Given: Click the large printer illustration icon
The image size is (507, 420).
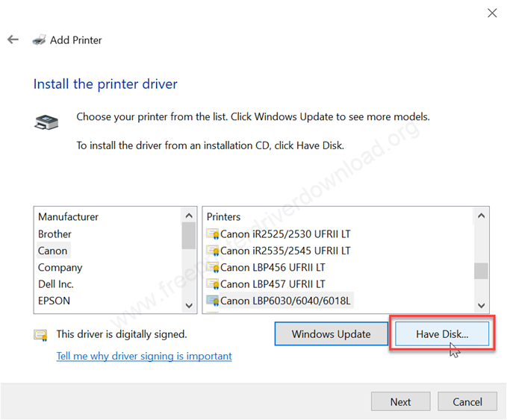Looking at the screenshot, I should (46, 122).
